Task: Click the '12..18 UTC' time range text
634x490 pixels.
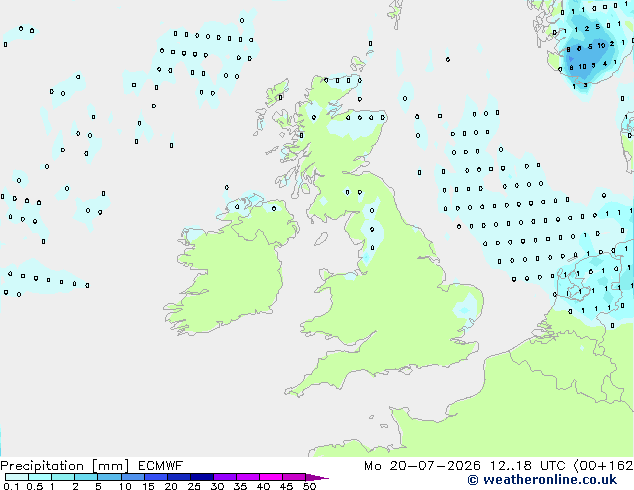Action: click(527, 466)
